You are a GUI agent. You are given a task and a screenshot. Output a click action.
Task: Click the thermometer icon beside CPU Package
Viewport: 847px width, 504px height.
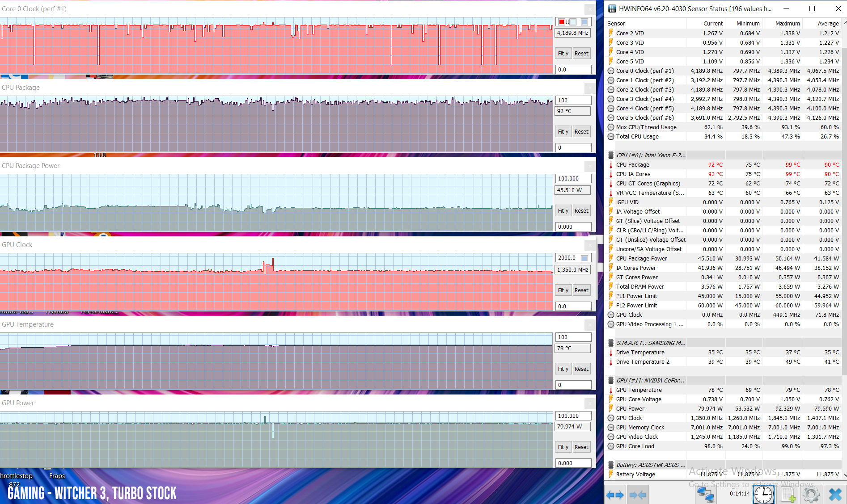(611, 165)
